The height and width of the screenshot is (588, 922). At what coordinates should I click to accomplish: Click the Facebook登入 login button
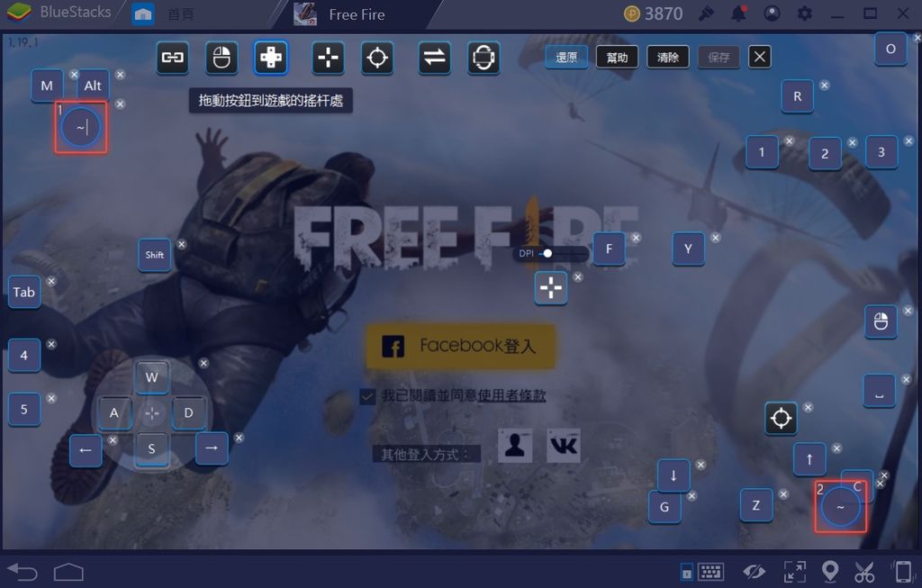tap(460, 347)
